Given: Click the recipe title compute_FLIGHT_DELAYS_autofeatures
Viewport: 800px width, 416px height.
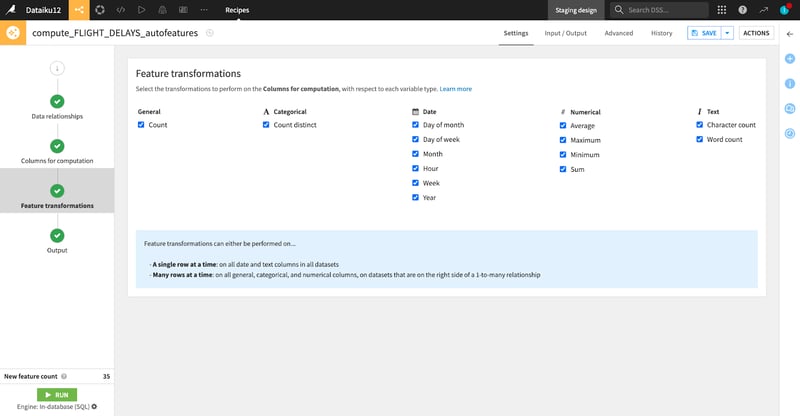Looking at the screenshot, I should (x=115, y=33).
